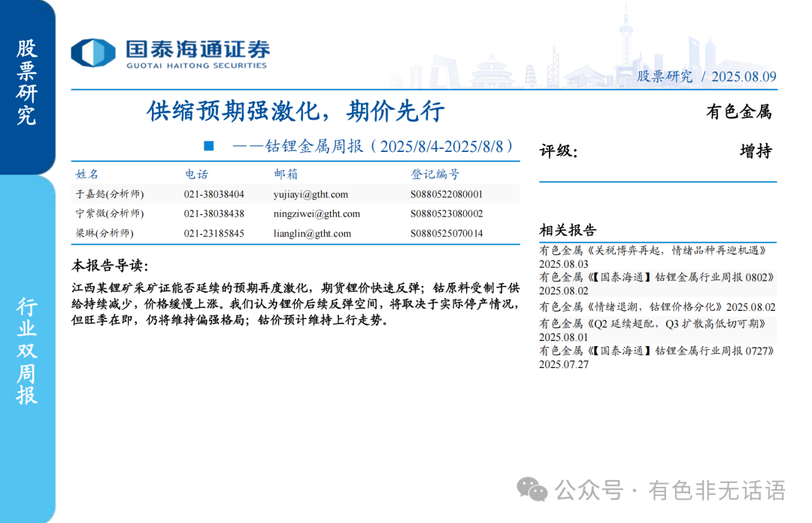812x523 pixels.
Task: Click the date 2025.07.27 under last report
Action: click(x=563, y=364)
